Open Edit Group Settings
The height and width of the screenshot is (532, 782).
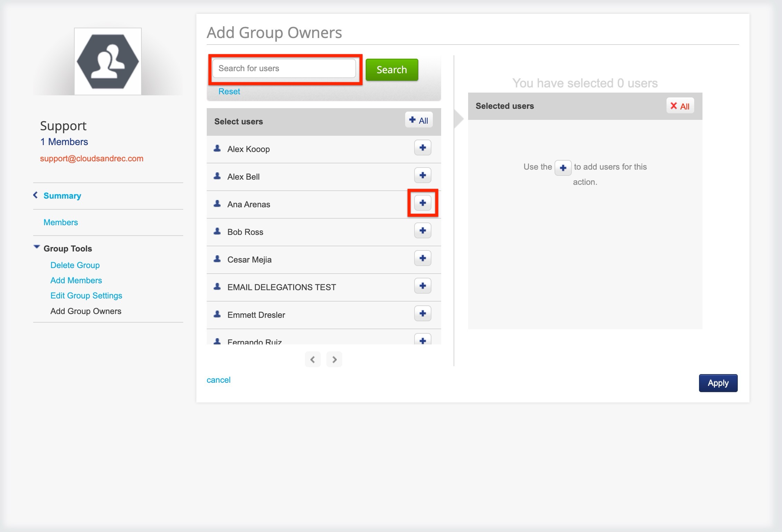pyautogui.click(x=86, y=296)
